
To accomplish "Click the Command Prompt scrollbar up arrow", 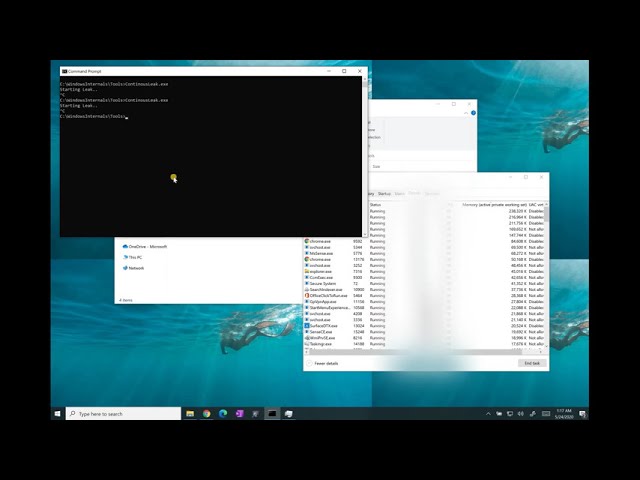I will click(364, 80).
